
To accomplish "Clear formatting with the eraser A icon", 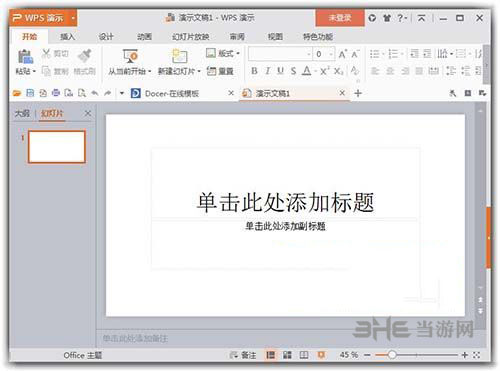I will [x=355, y=71].
